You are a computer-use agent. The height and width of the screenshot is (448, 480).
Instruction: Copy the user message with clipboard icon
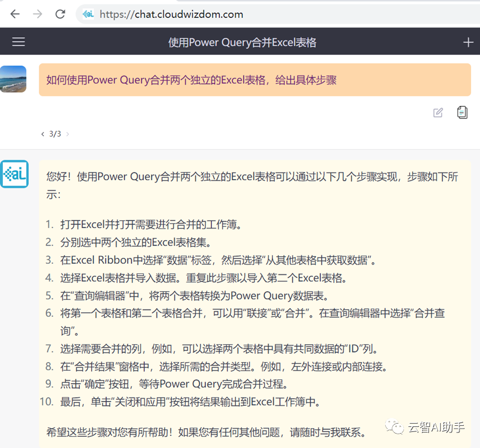coord(462,112)
